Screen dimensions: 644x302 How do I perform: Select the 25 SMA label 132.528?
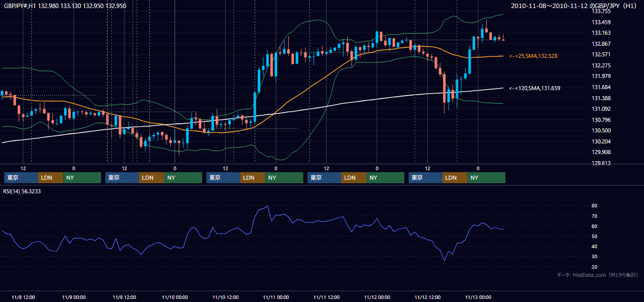(533, 56)
